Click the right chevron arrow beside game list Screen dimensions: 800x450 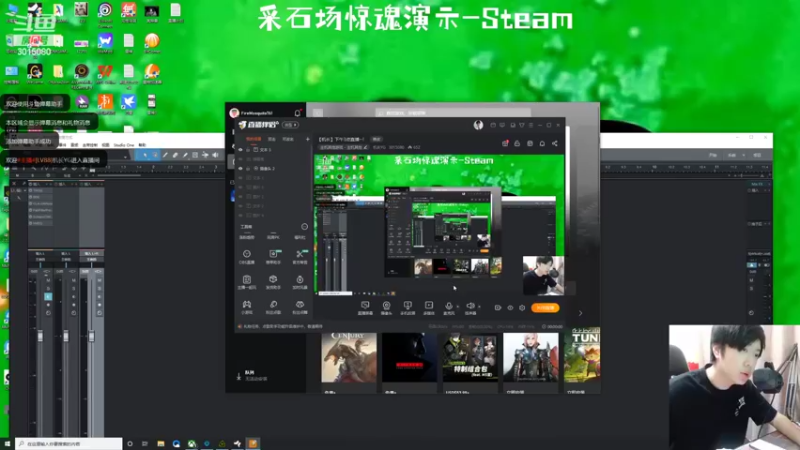tap(580, 313)
